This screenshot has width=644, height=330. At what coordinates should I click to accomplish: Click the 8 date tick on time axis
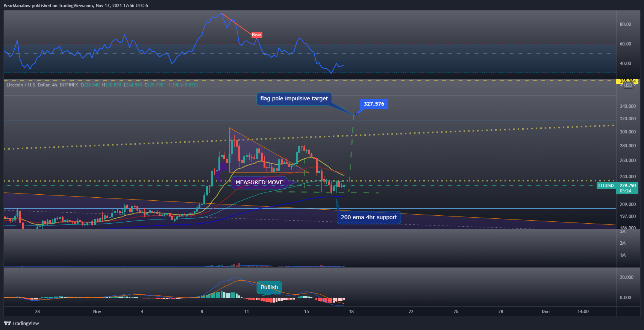[202, 312]
